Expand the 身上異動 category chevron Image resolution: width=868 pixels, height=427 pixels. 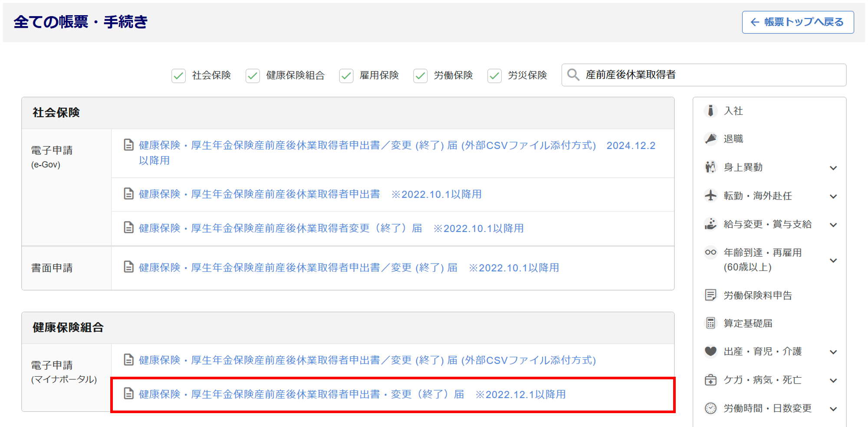pyautogui.click(x=833, y=168)
